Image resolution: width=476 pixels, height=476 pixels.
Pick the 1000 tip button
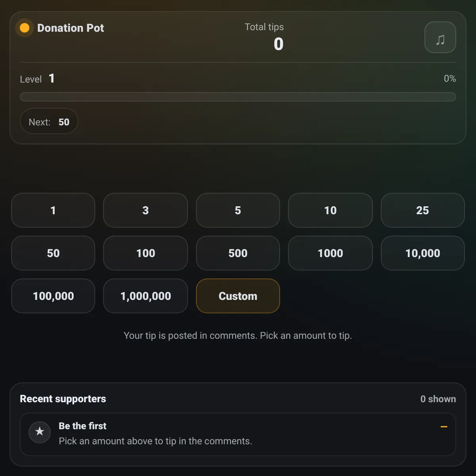pos(330,253)
